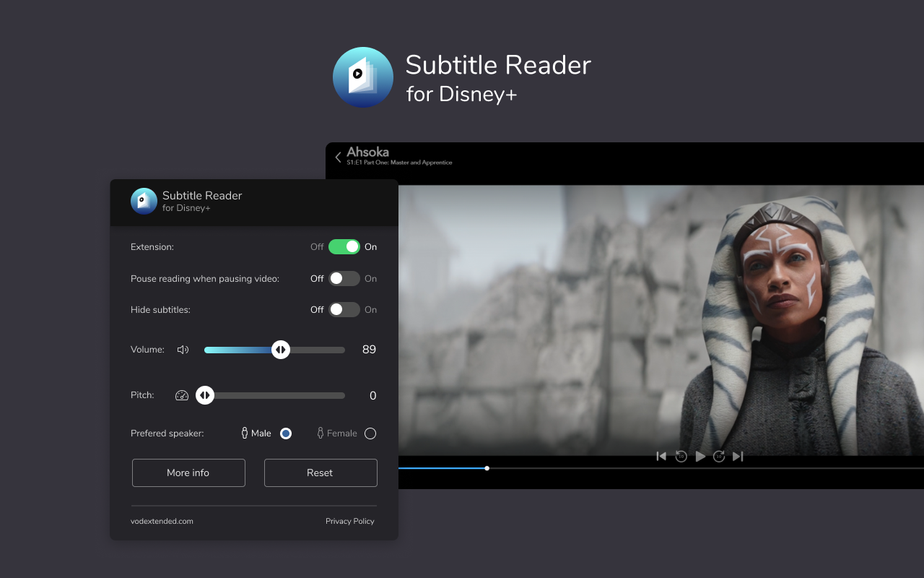Viewport: 924px width, 578px height.
Task: Click the male figure icon
Action: [x=245, y=433]
